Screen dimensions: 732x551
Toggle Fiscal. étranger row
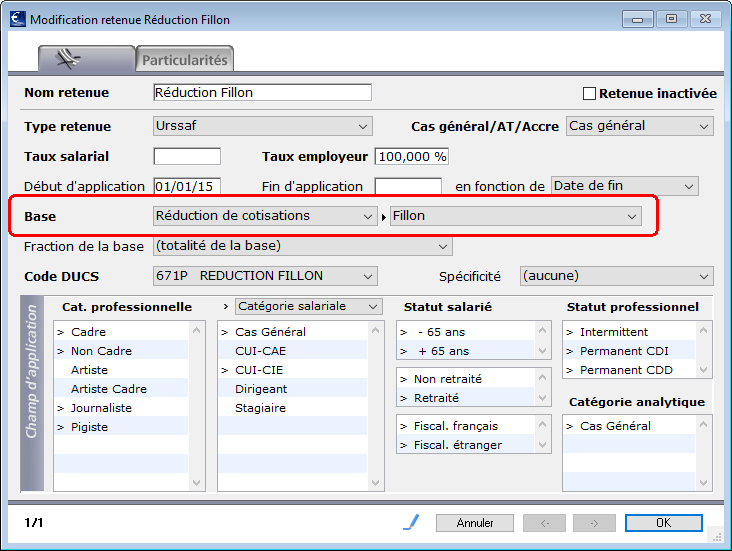coord(465,445)
